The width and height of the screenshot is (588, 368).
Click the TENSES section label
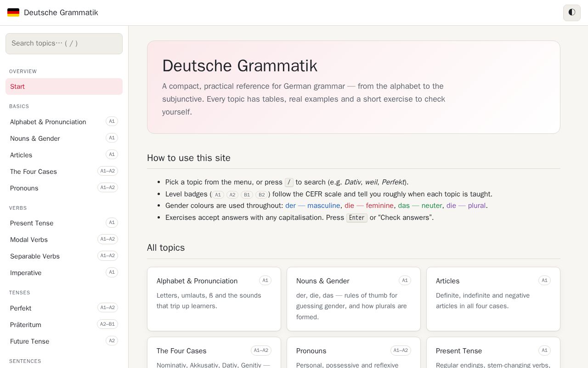(x=20, y=293)
